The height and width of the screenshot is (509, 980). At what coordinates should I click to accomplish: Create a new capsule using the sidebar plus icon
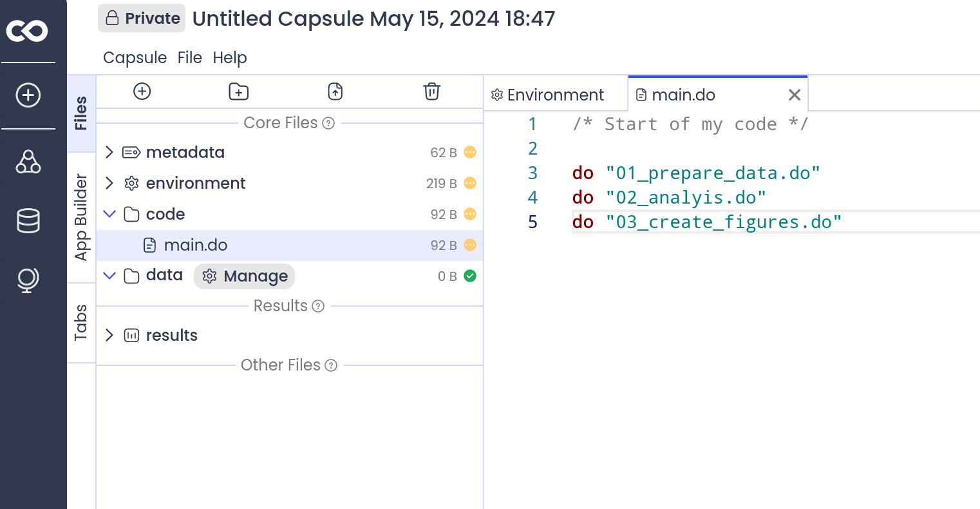click(x=27, y=95)
